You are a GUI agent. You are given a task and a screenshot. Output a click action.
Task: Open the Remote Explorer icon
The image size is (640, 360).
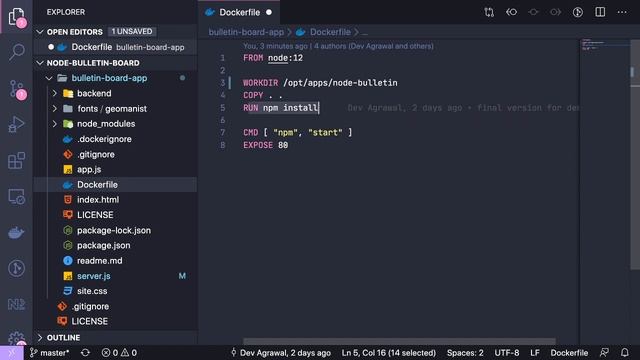[16, 196]
